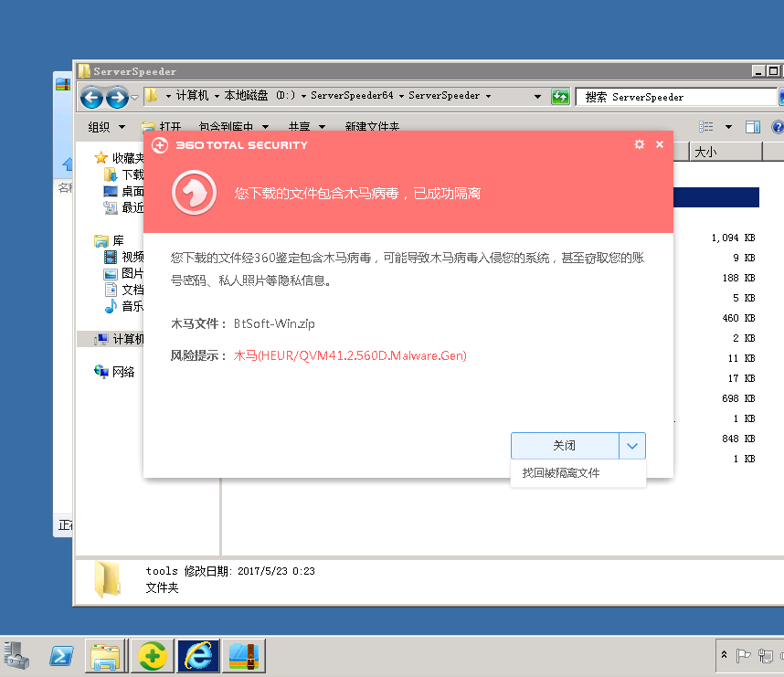Viewport: 784px width, 677px height.
Task: Open Internet Explorer from taskbar
Action: [198, 655]
